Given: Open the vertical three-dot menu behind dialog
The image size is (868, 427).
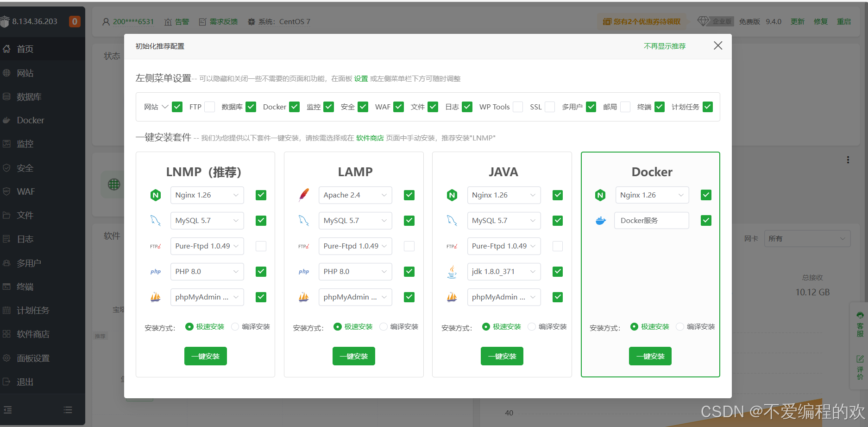Looking at the screenshot, I should click(x=848, y=160).
